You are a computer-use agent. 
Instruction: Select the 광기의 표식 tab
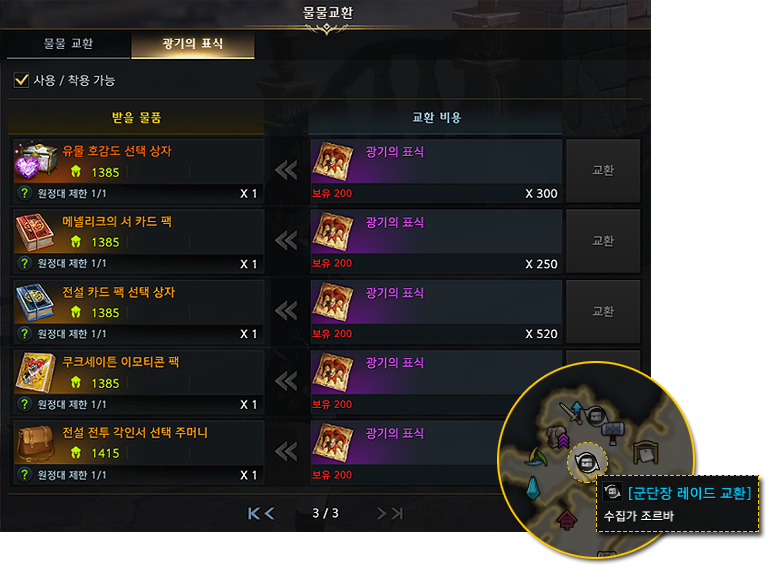pyautogui.click(x=193, y=44)
